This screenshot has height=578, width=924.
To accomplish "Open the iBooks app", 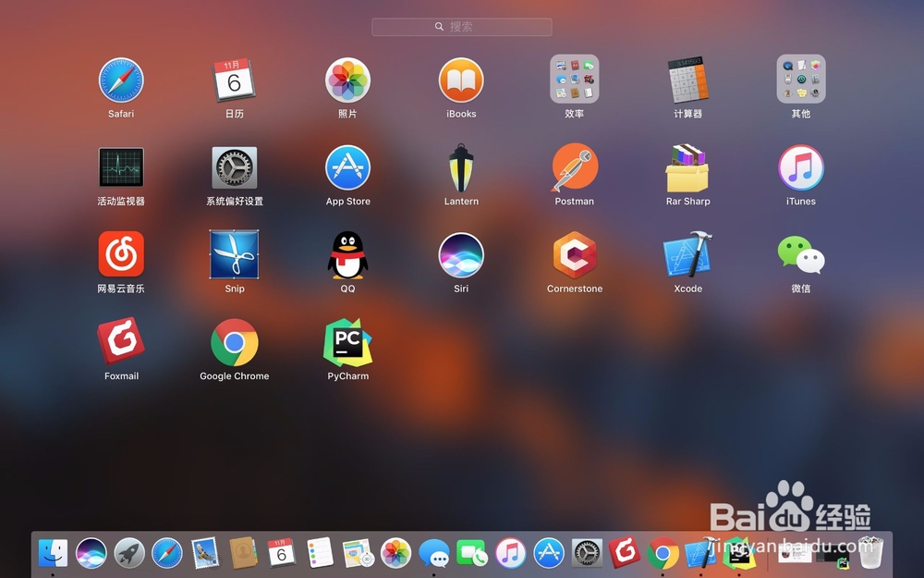I will click(x=461, y=80).
